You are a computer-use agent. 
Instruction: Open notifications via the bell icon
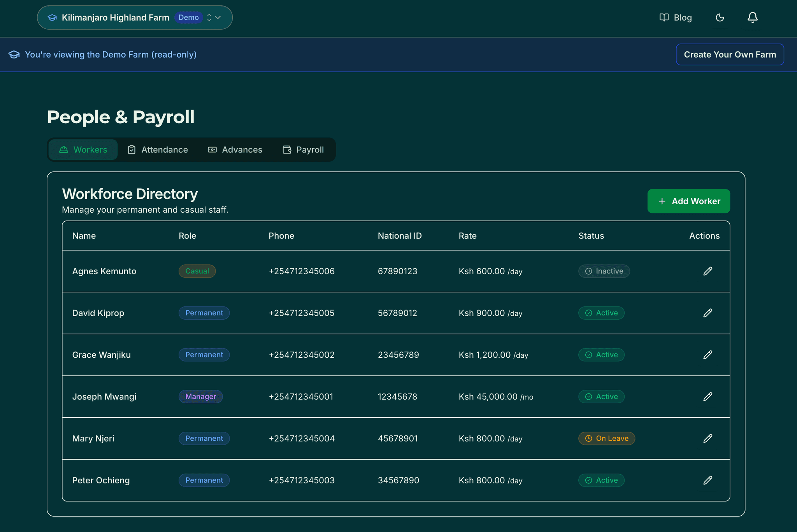click(x=752, y=17)
